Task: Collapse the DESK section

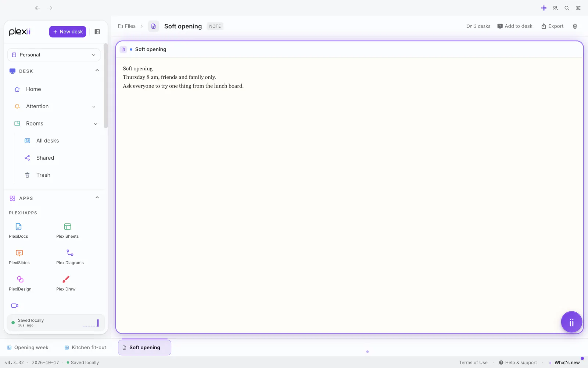Action: coord(97,71)
